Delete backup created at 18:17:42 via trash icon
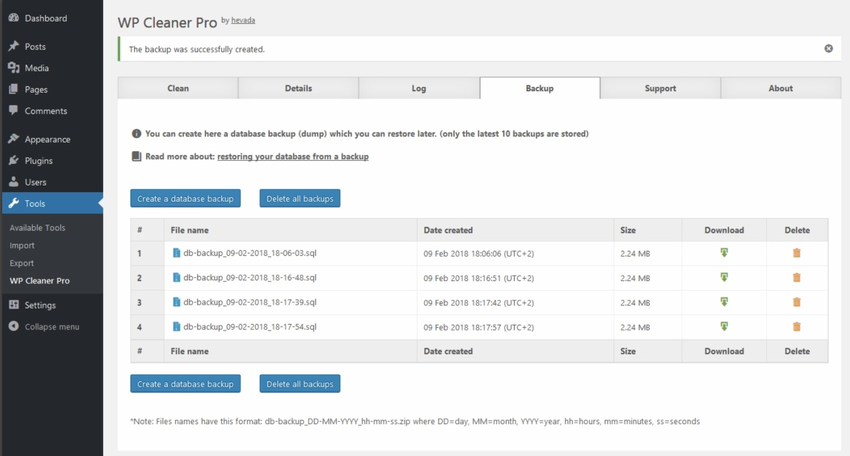The width and height of the screenshot is (850, 456). point(796,302)
